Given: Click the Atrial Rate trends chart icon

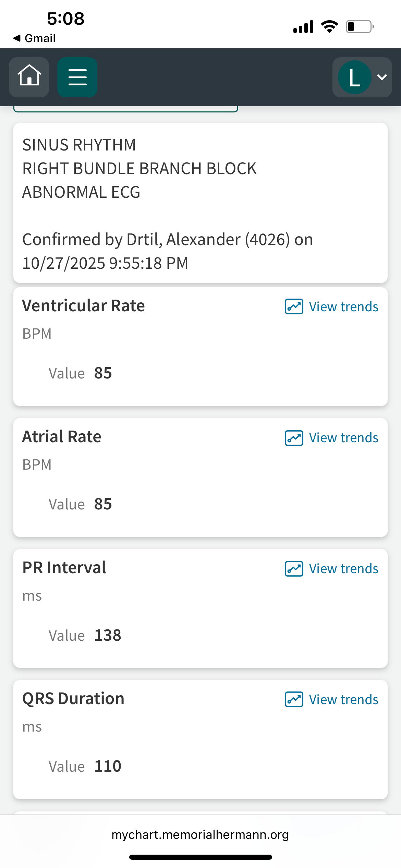Looking at the screenshot, I should click(294, 438).
